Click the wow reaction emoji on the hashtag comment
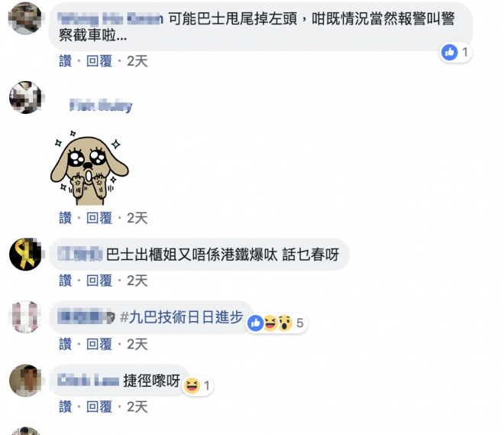 285,323
